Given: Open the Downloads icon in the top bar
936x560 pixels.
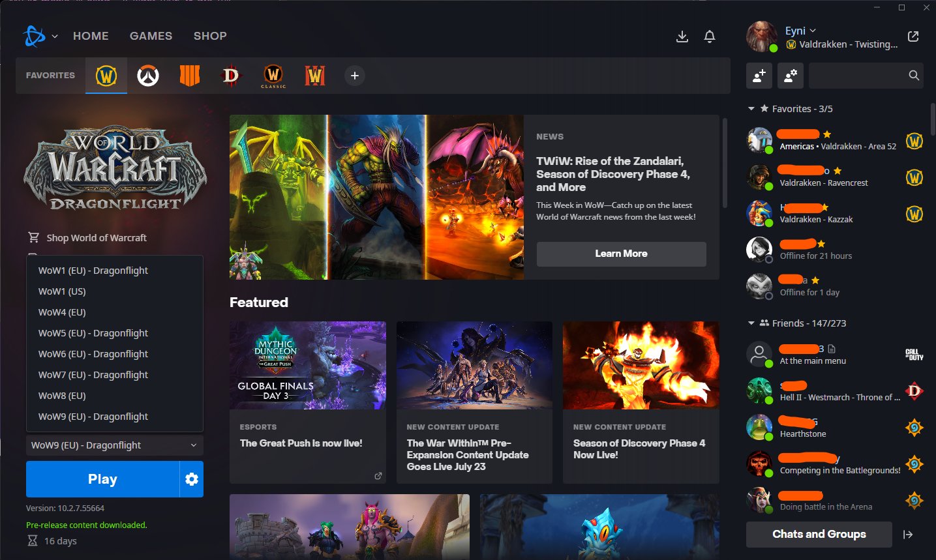Looking at the screenshot, I should [x=682, y=37].
